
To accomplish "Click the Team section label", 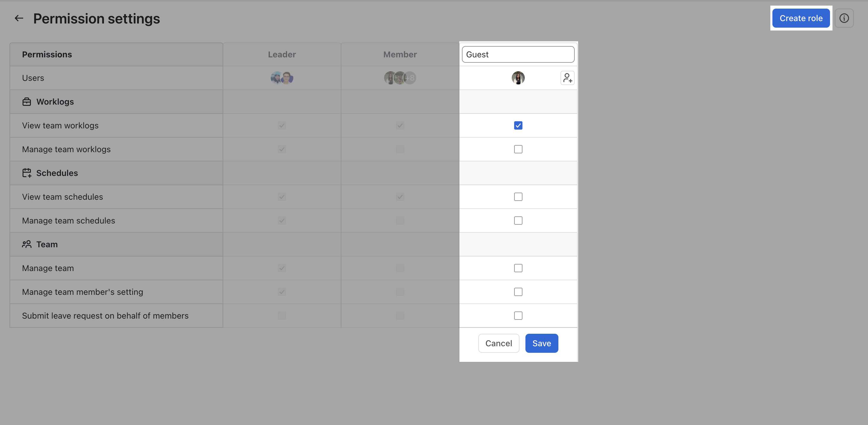I will pos(47,244).
